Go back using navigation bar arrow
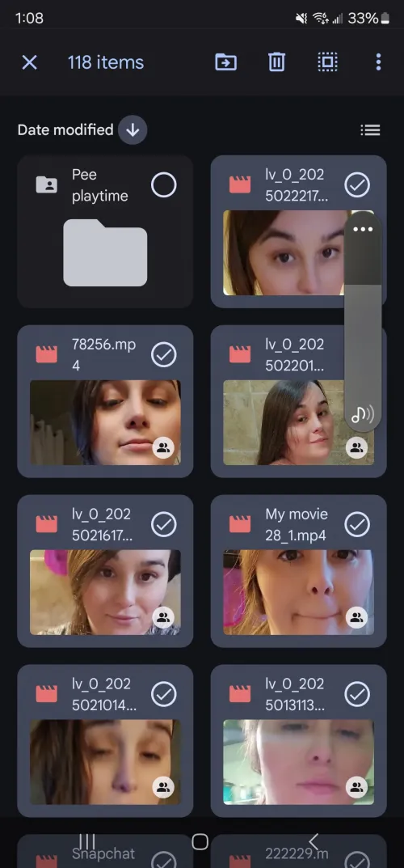The height and width of the screenshot is (868, 404). pyautogui.click(x=314, y=842)
